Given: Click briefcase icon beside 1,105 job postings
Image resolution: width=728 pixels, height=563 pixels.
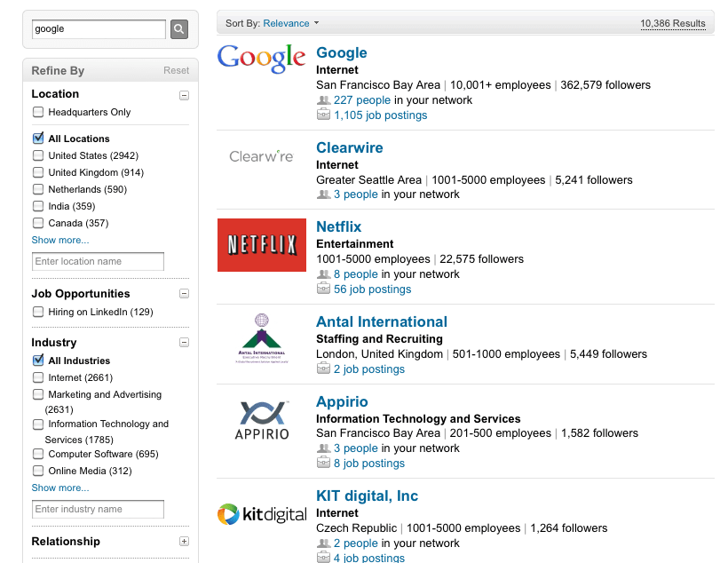Looking at the screenshot, I should point(323,115).
